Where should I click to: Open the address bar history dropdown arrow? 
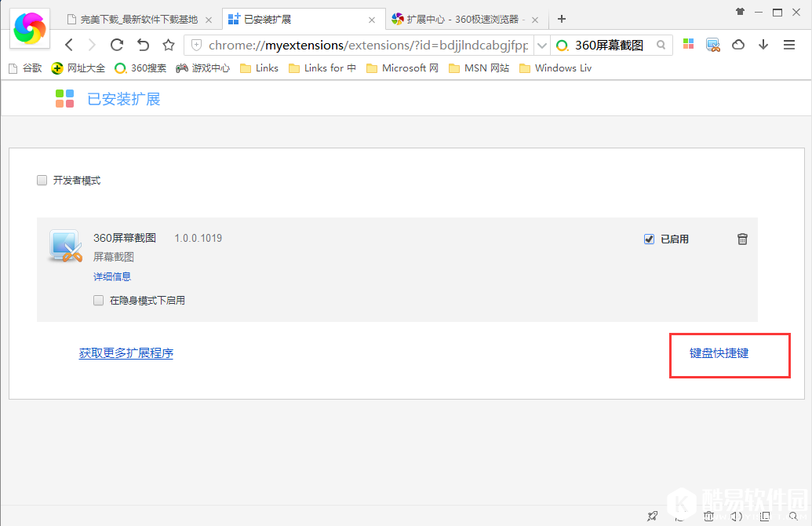coord(541,45)
